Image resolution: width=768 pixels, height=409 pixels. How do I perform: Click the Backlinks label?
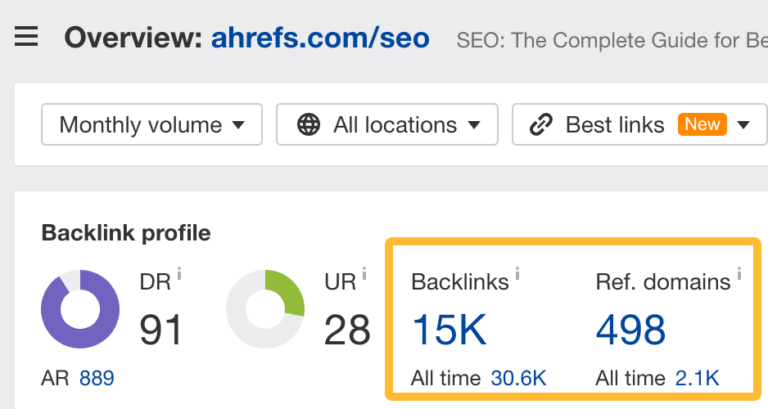[460, 282]
